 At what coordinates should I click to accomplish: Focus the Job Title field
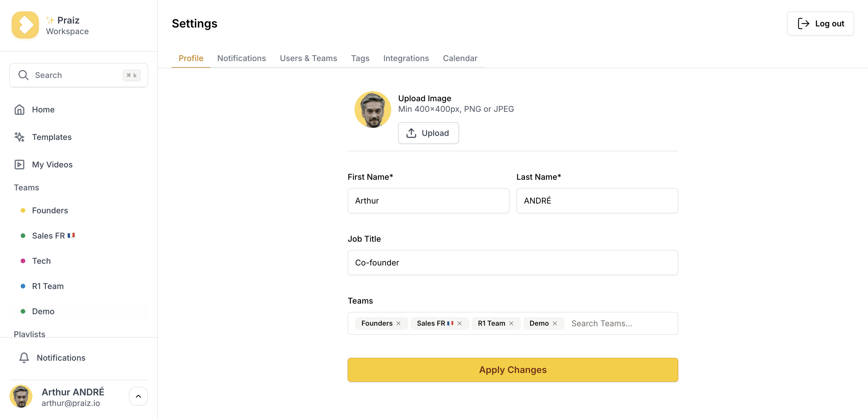[513, 263]
